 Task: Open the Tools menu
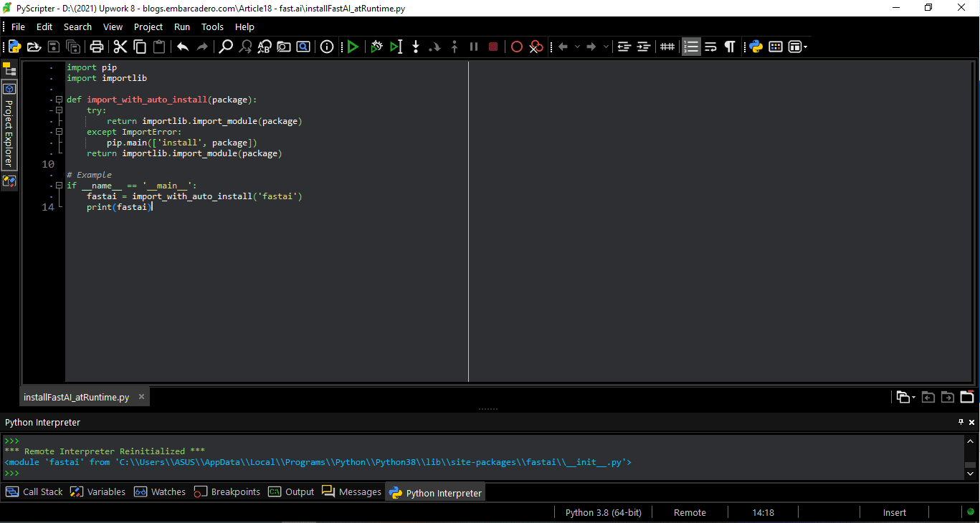pos(212,27)
